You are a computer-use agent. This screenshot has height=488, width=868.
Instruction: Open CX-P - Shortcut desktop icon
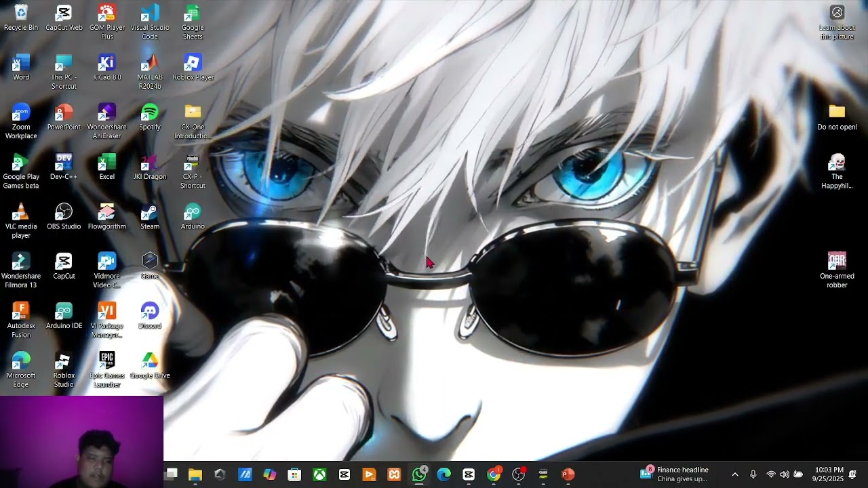[193, 171]
